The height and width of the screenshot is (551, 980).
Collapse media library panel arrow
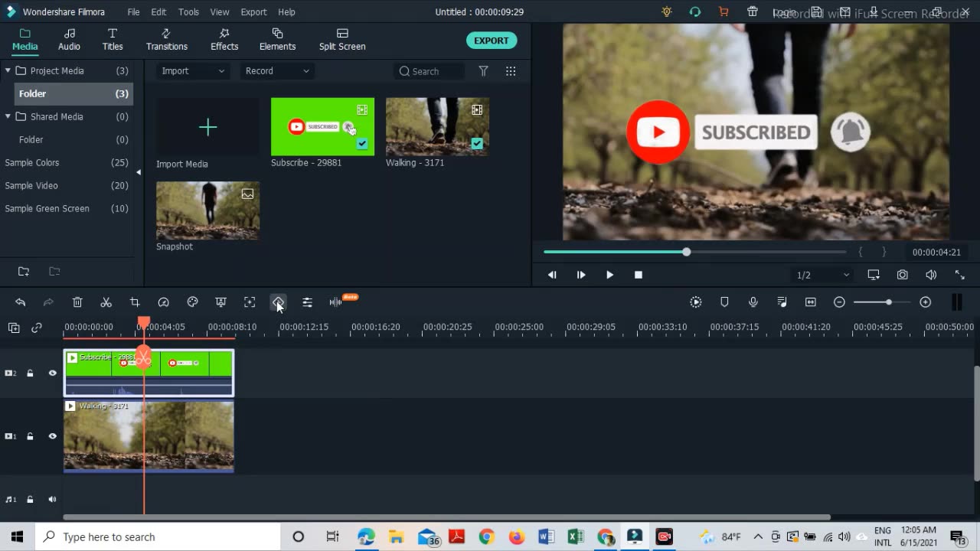tap(139, 172)
